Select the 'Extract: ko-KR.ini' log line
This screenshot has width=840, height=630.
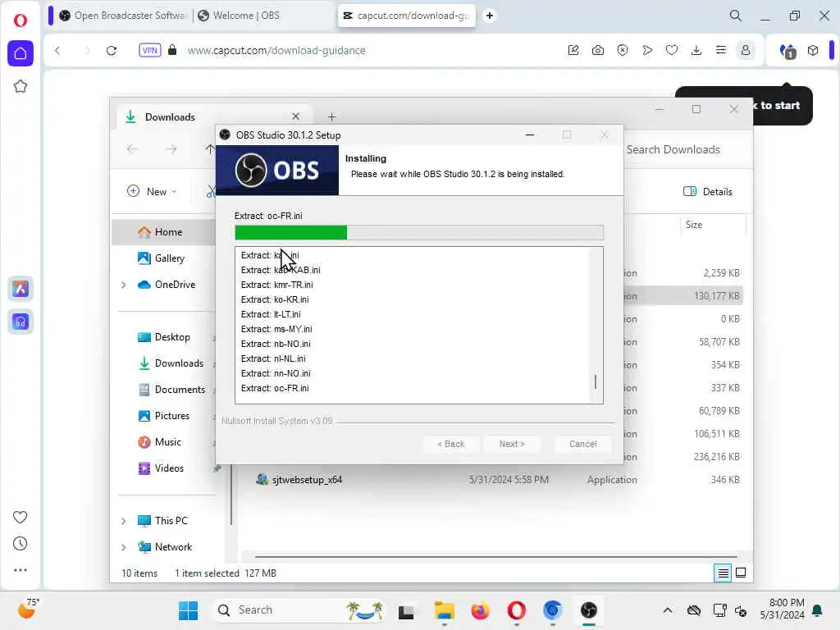[x=275, y=299]
